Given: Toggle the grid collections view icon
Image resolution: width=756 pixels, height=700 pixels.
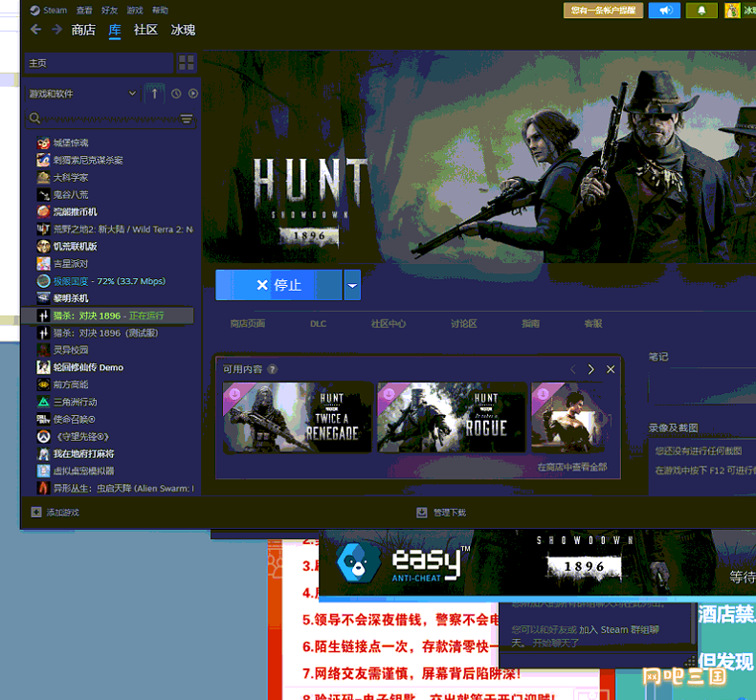Looking at the screenshot, I should point(187,63).
